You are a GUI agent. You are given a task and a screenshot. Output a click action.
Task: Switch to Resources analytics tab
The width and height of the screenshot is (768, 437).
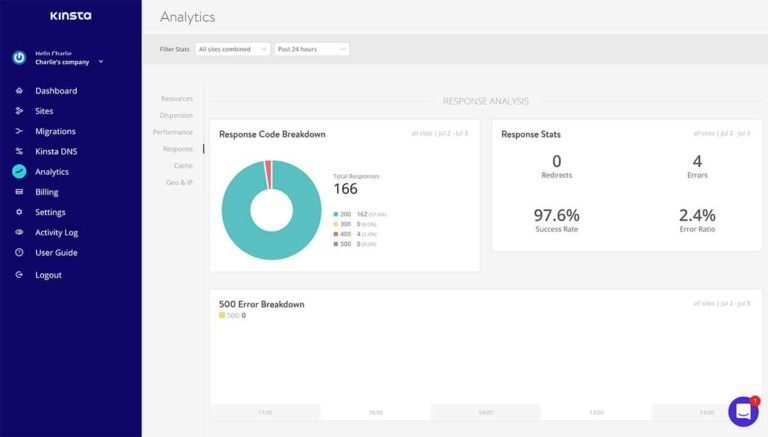(x=177, y=98)
